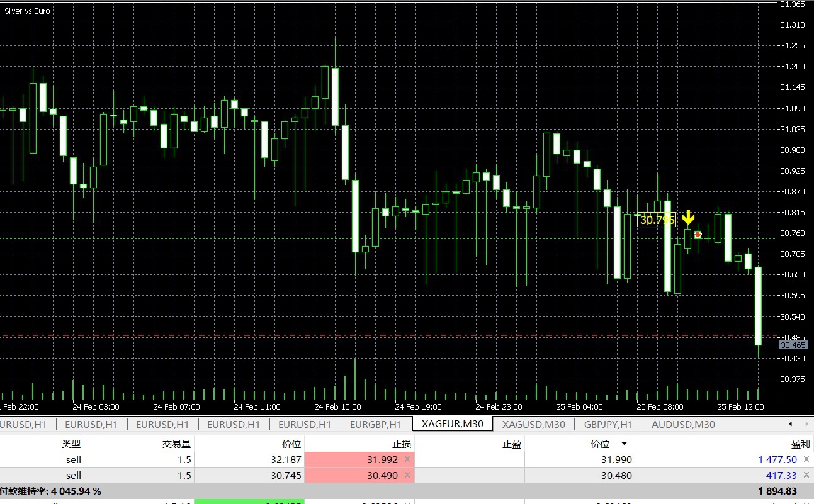This screenshot has width=814, height=504.
Task: Click the 31.992 stop loss cell
Action: 359,460
